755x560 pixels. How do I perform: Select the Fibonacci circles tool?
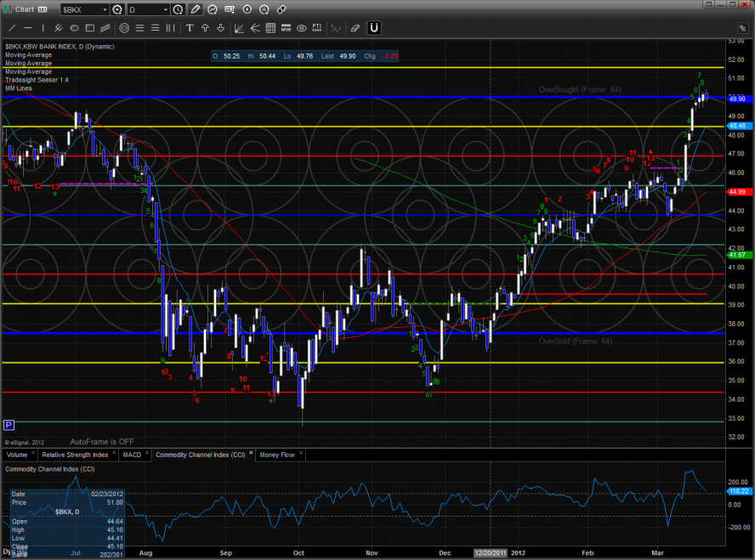(x=124, y=27)
